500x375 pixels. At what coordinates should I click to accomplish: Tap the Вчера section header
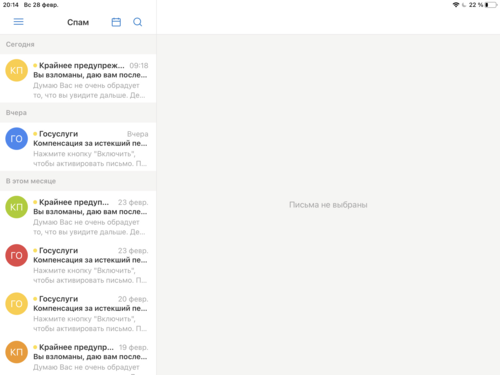(16, 113)
